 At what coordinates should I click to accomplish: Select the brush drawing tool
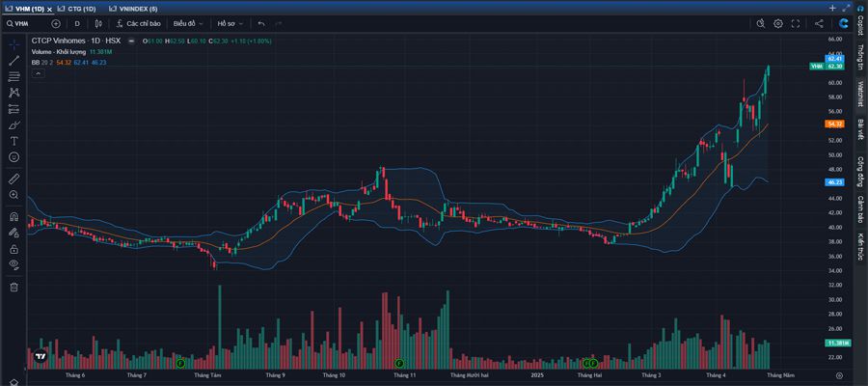click(14, 124)
